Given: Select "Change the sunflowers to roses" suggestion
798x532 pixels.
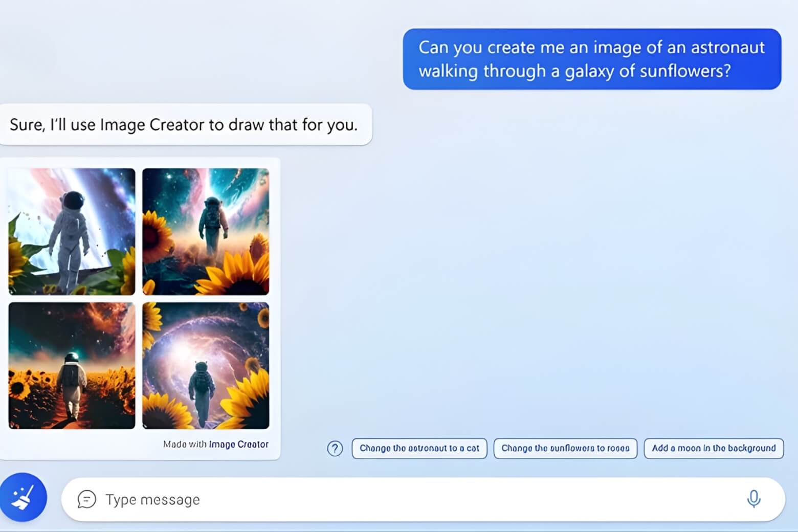Looking at the screenshot, I should click(565, 449).
